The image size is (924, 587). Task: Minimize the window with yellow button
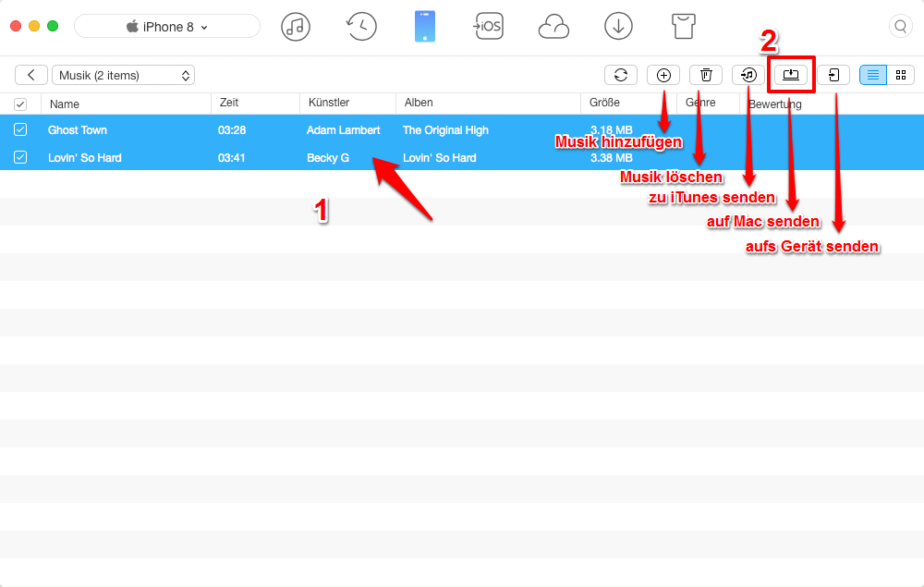tap(34, 26)
